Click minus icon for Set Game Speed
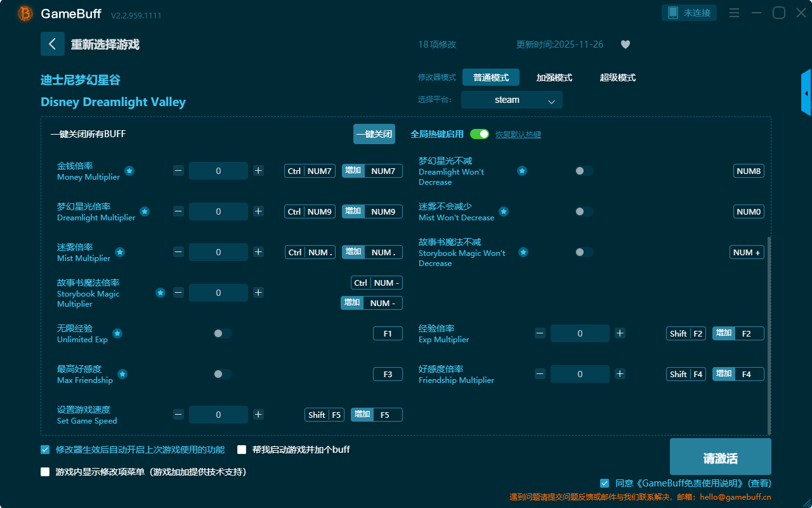Viewport: 812px width, 508px height. pos(179,415)
